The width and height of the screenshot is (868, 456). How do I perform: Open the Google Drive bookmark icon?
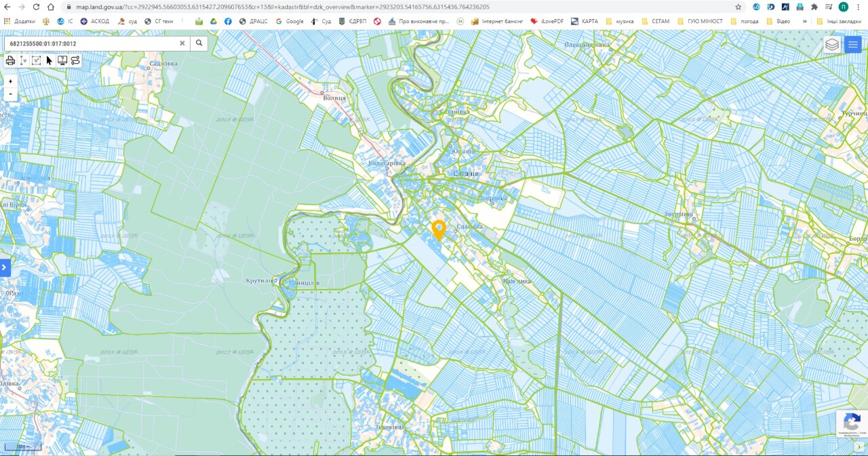213,21
